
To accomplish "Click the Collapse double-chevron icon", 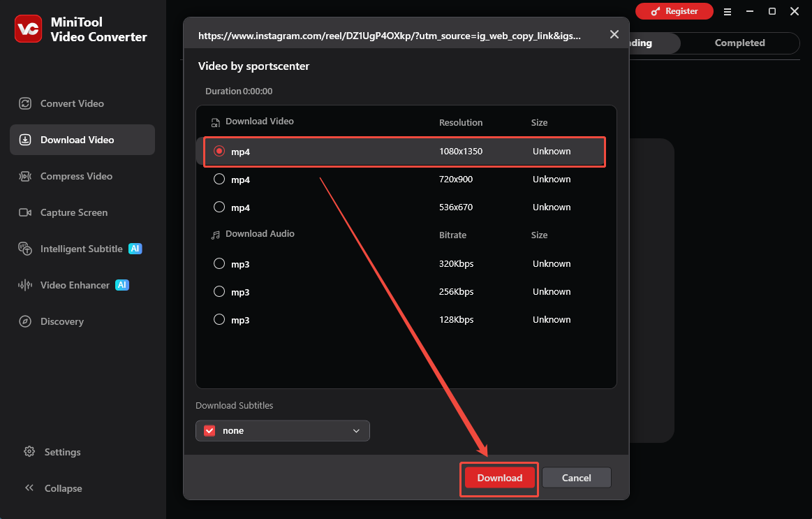I will tap(29, 488).
